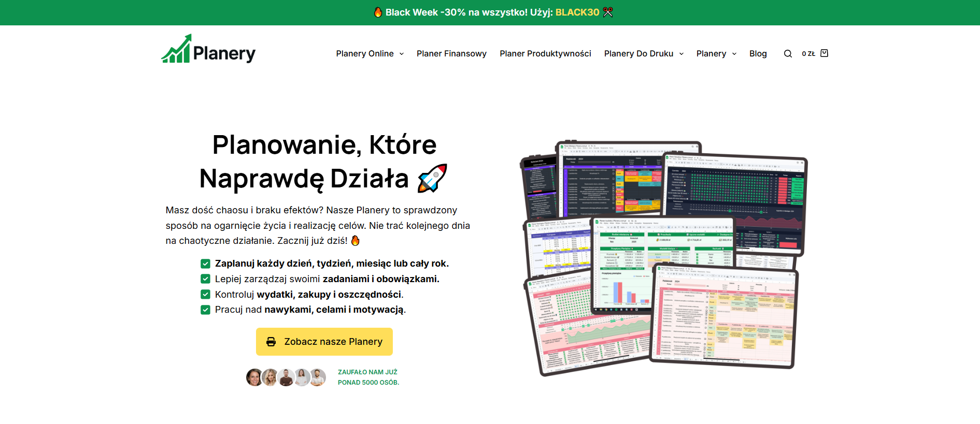Click the rocket emoji in headline

pos(432,179)
